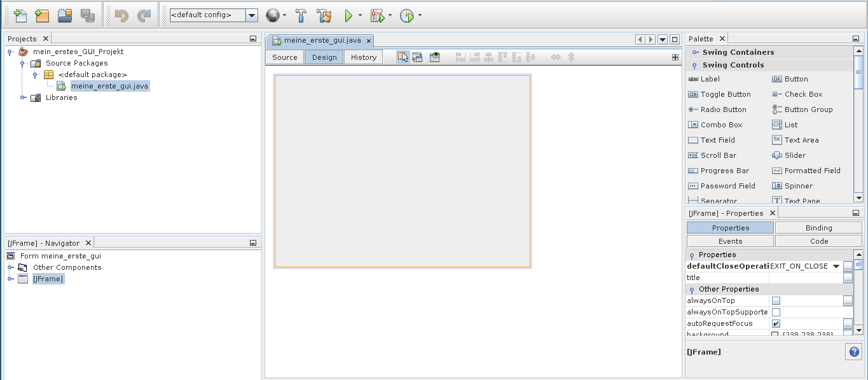Switch to the Source view tab

pyautogui.click(x=284, y=57)
